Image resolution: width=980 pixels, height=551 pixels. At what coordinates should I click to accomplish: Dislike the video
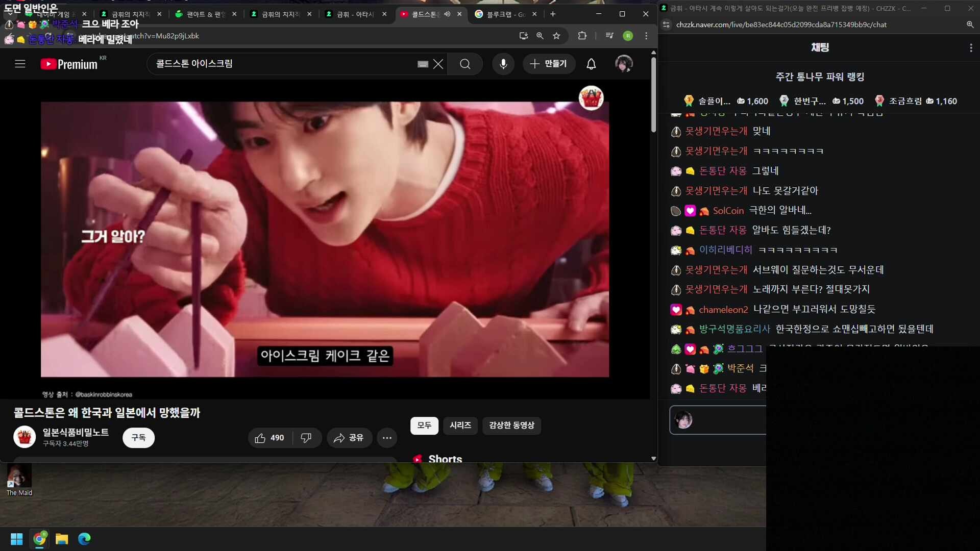click(307, 438)
